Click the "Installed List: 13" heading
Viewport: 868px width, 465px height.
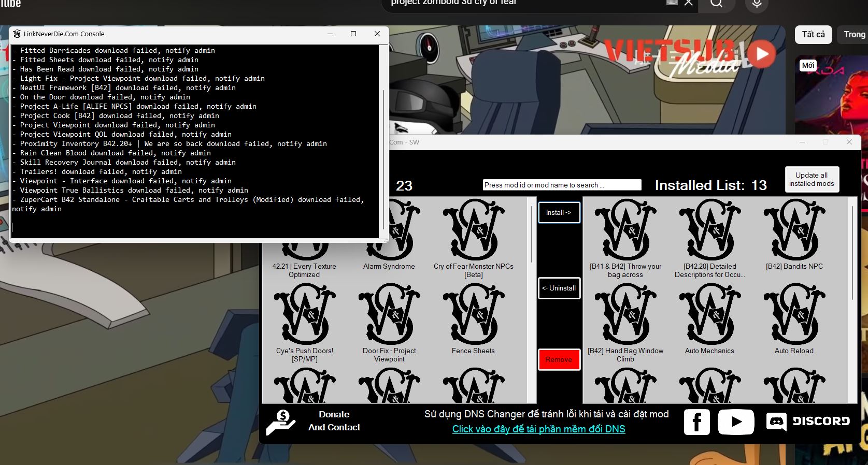(x=710, y=185)
